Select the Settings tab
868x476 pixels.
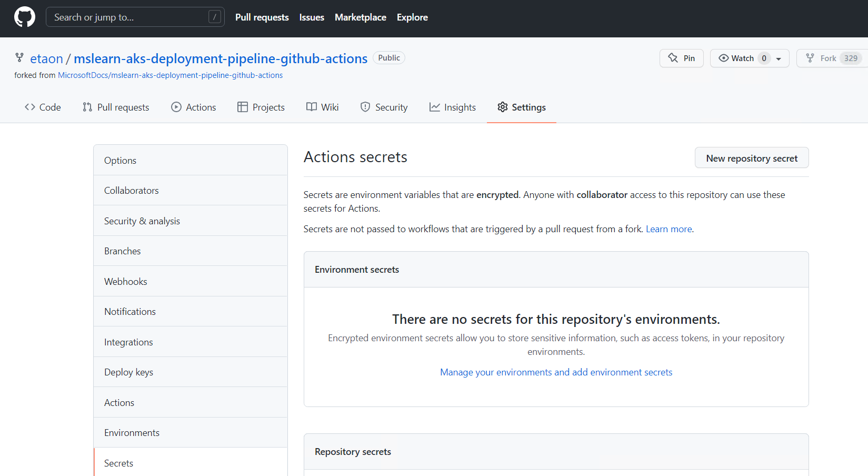(522, 107)
